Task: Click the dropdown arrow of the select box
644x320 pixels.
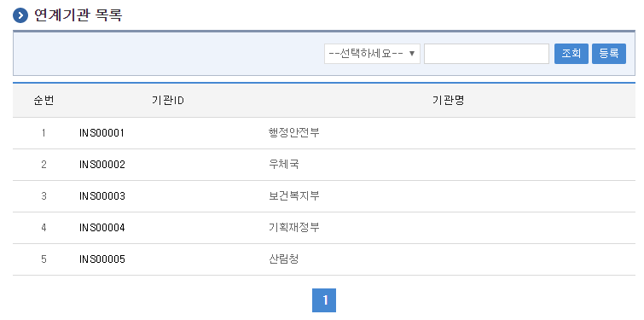Action: click(x=412, y=54)
